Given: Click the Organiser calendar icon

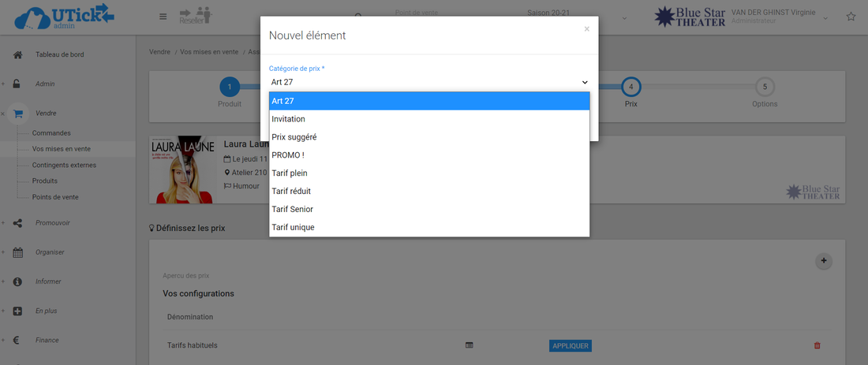Looking at the screenshot, I should point(17,252).
